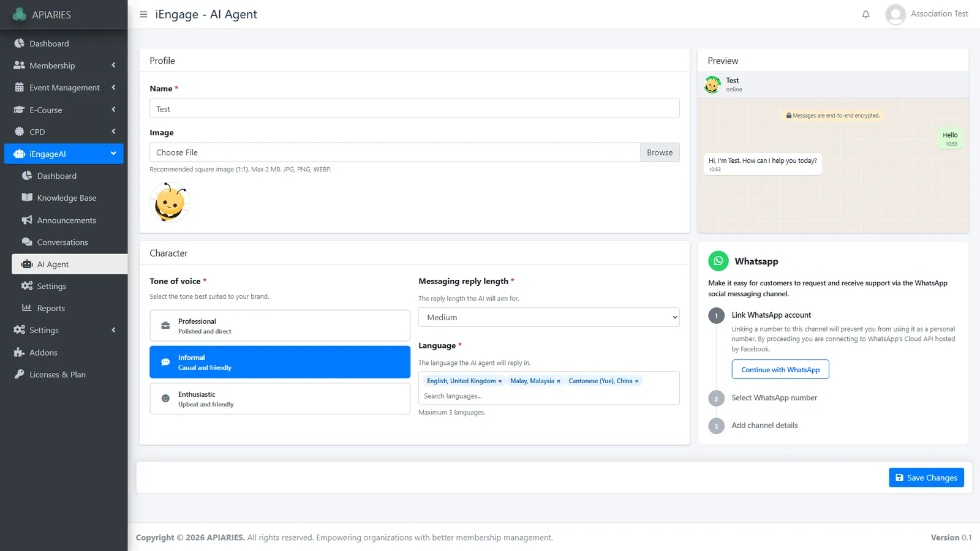Click the APIARIES logo icon
This screenshot has height=551, width=980.
(20, 13)
